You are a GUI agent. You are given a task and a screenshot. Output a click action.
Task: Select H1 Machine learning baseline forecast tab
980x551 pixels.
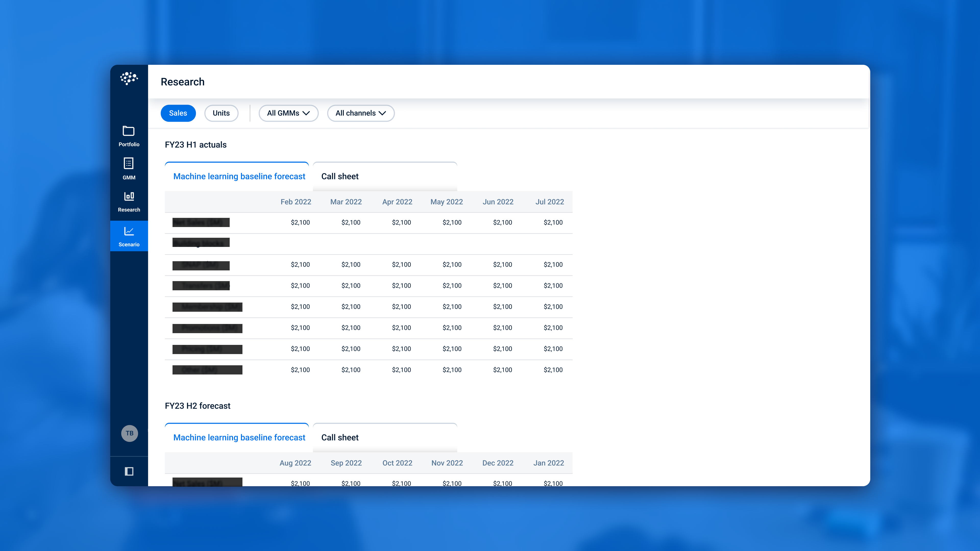[x=237, y=177]
